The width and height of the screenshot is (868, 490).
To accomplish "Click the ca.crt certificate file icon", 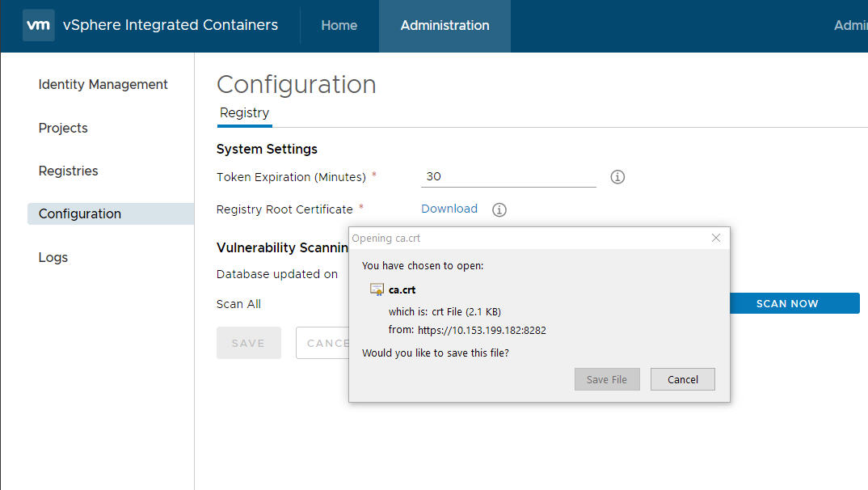I will pos(377,289).
